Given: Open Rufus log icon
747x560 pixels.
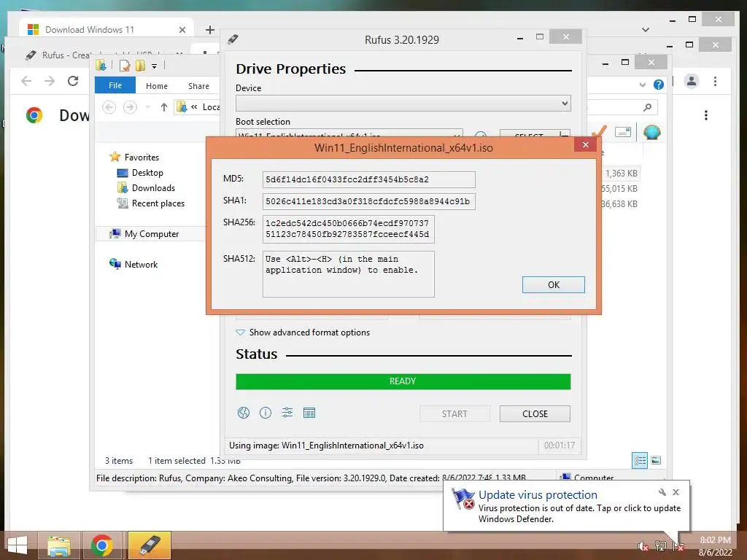Looking at the screenshot, I should point(309,413).
